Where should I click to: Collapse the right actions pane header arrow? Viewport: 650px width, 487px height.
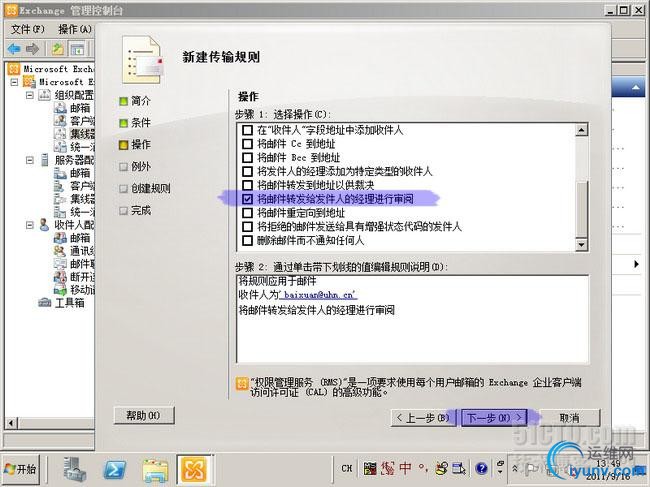pos(635,87)
